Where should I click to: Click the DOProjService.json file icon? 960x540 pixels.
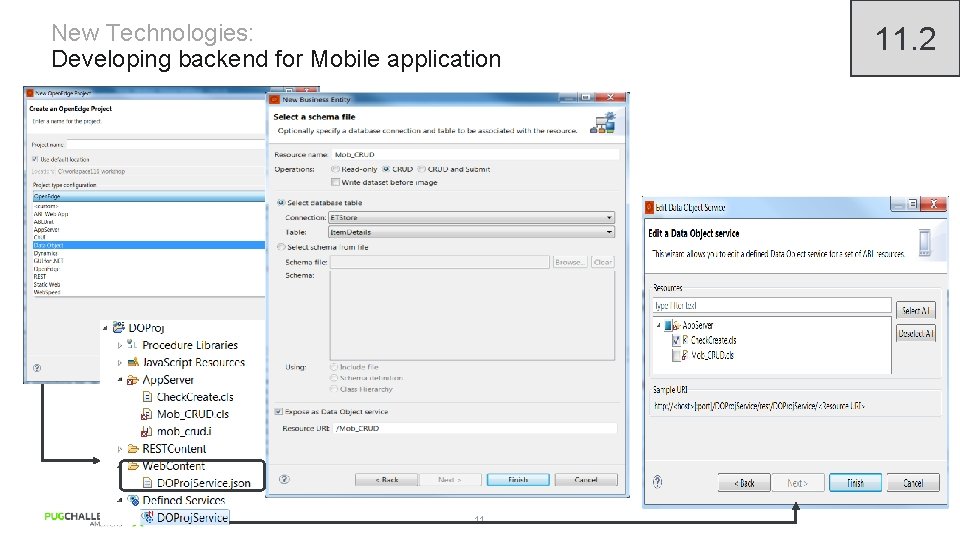coord(147,482)
